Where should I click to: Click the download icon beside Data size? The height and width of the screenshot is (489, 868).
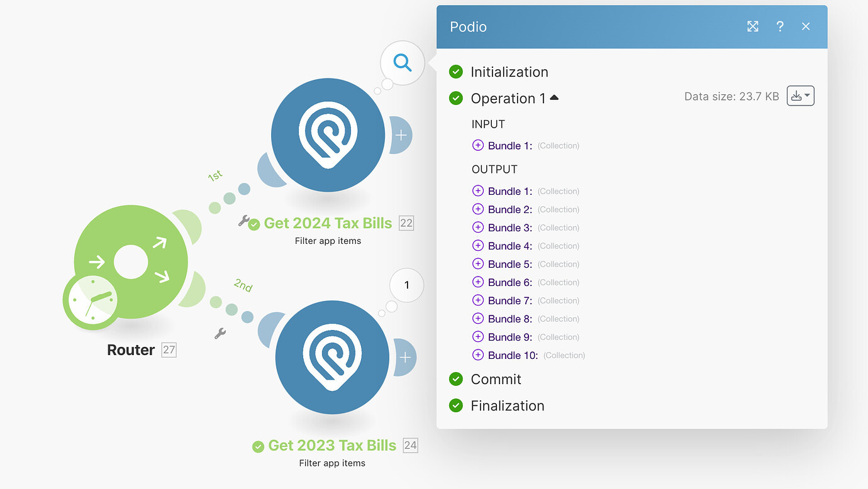pyautogui.click(x=797, y=96)
